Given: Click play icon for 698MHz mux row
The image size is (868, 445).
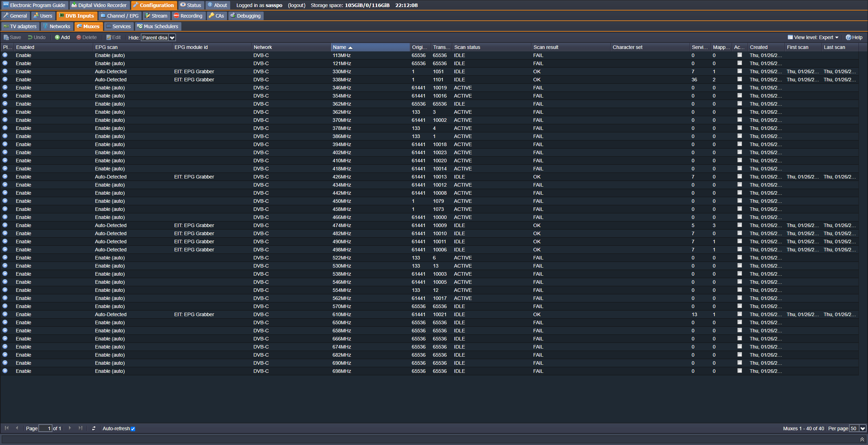Looking at the screenshot, I should pyautogui.click(x=5, y=371).
